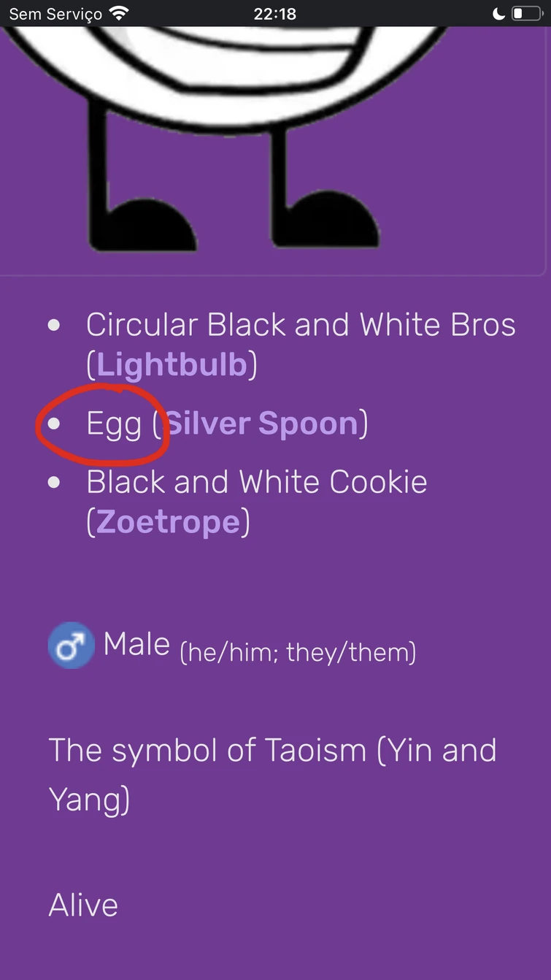Tap the Do Not Disturb moon icon

(x=499, y=12)
